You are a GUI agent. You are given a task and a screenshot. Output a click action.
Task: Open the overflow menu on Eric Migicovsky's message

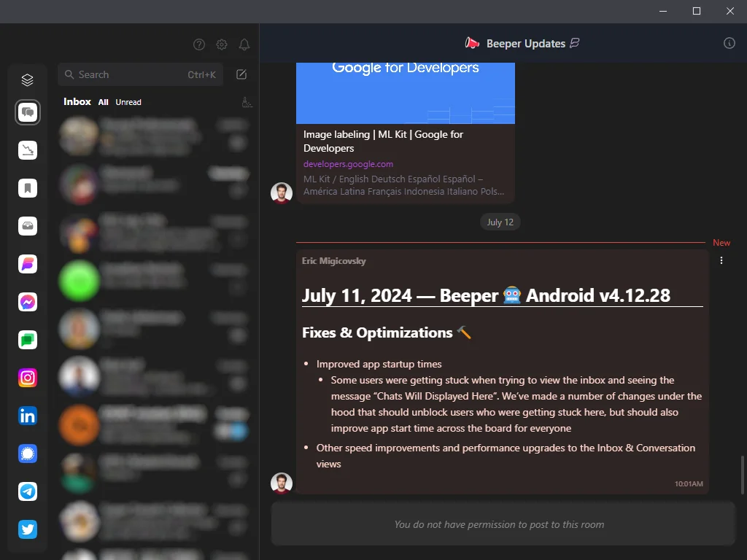(721, 260)
